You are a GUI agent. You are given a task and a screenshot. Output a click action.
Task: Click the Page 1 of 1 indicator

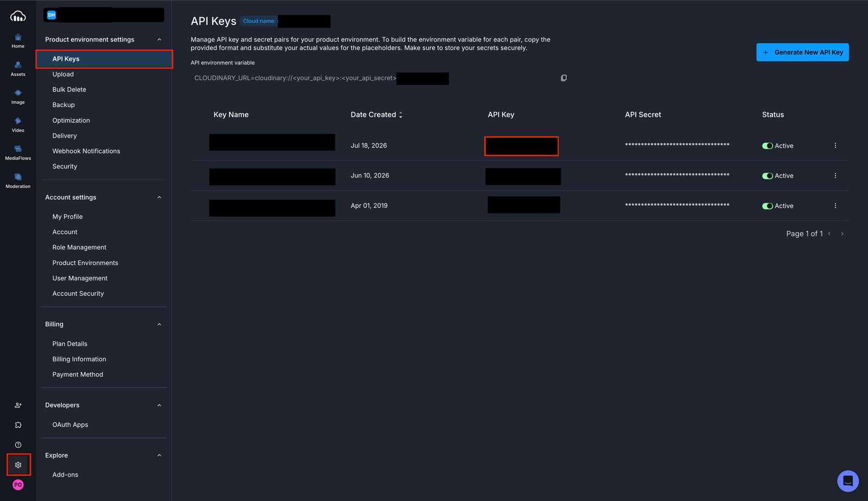click(x=804, y=233)
